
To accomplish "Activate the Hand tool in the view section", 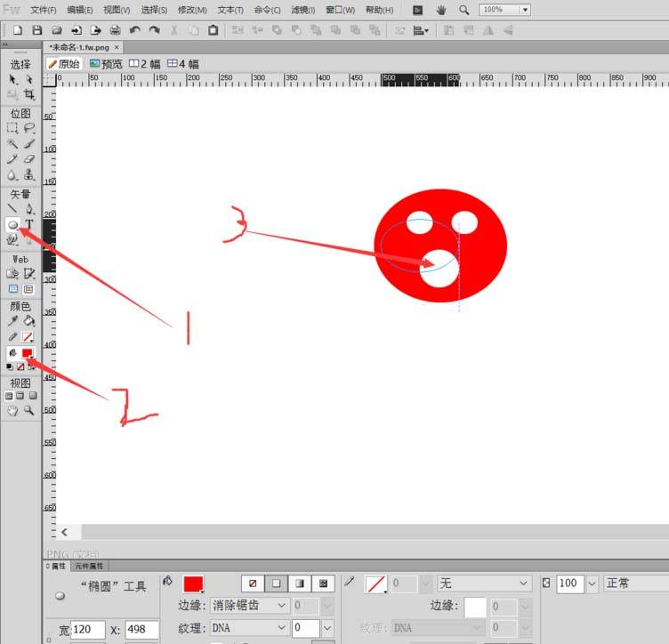I will point(12,411).
